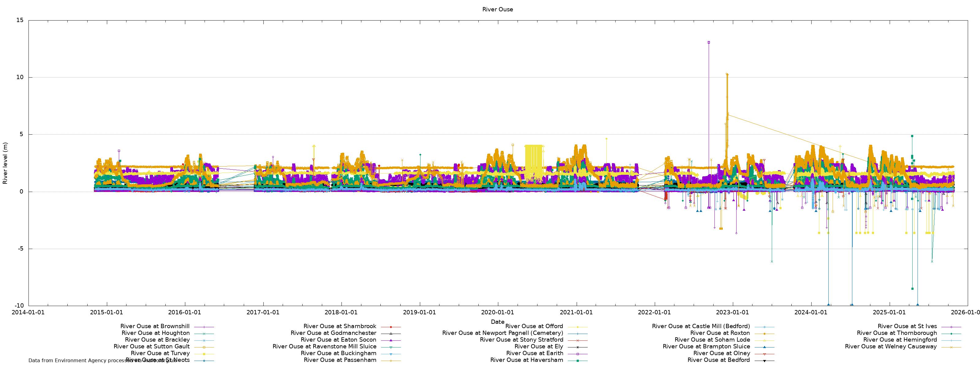Click the River level (m) axis title
This screenshot has height=368, width=980.
point(5,163)
